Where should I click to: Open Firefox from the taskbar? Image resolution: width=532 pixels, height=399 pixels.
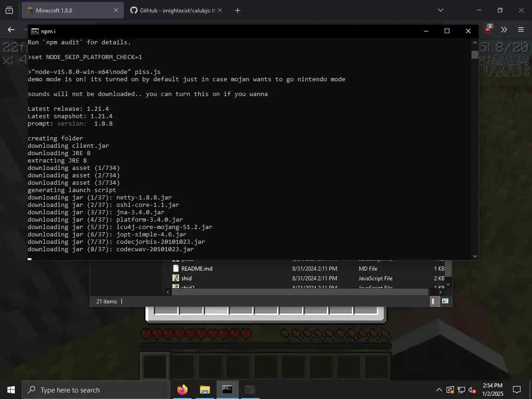[x=182, y=390]
